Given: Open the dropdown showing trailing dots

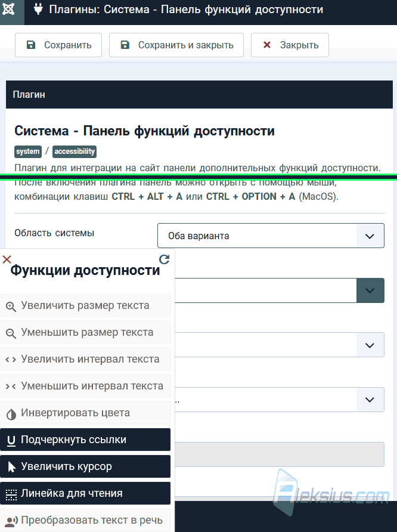Looking at the screenshot, I should click(x=280, y=400).
